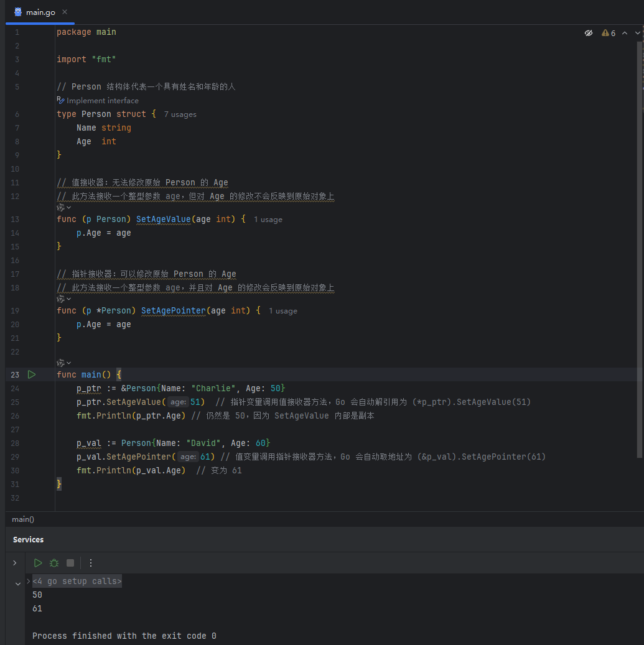The width and height of the screenshot is (644, 645).
Task: Click the Implement interface icon
Action: 60,100
